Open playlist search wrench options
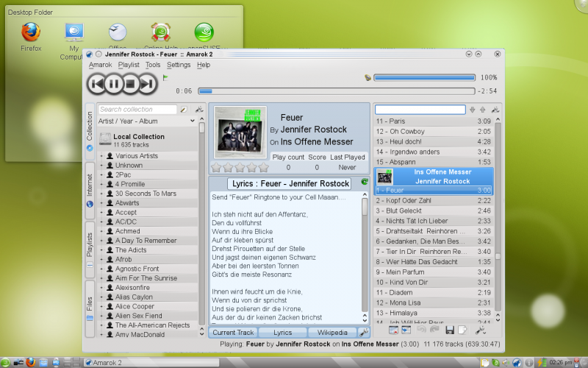The image size is (588, 368). tap(495, 110)
